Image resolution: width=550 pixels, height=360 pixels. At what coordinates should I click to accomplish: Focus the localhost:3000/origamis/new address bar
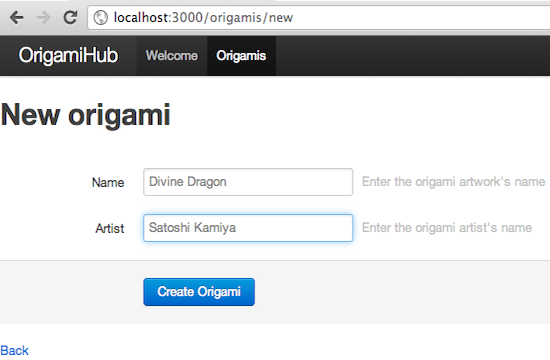(319, 18)
